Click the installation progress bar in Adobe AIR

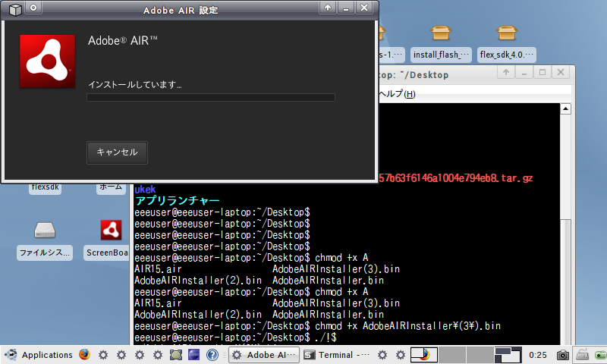211,98
